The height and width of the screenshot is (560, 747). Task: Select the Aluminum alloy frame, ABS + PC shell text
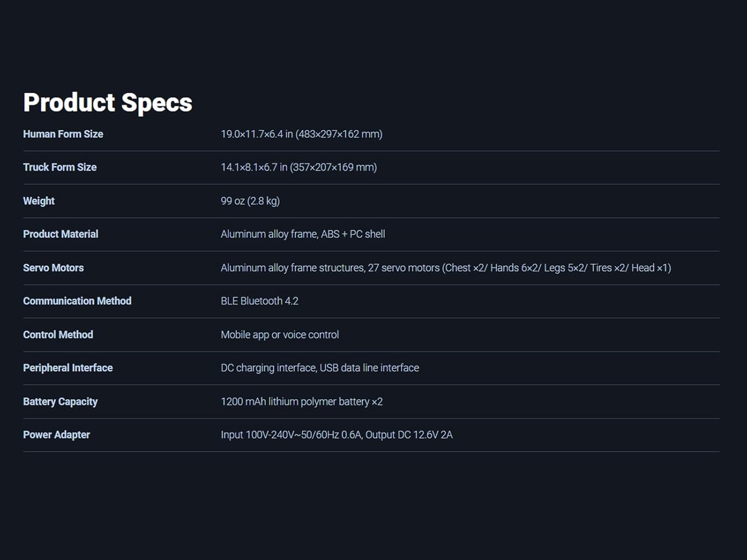[303, 234]
